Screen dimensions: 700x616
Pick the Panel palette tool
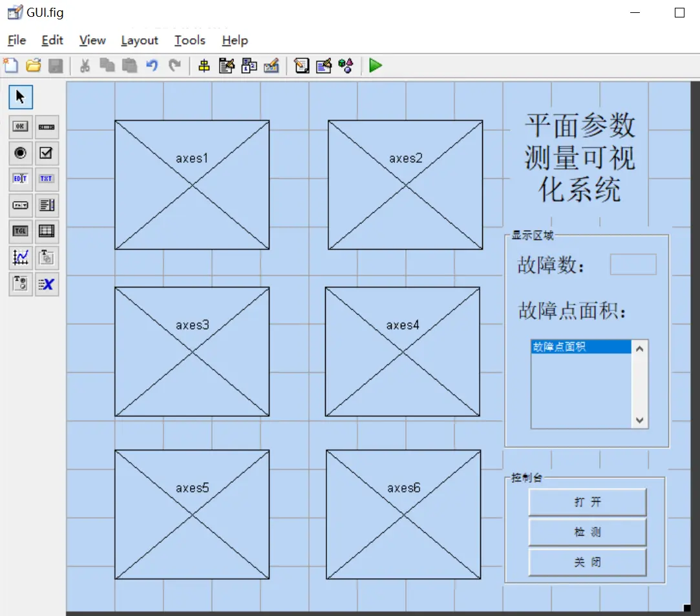[x=47, y=257]
